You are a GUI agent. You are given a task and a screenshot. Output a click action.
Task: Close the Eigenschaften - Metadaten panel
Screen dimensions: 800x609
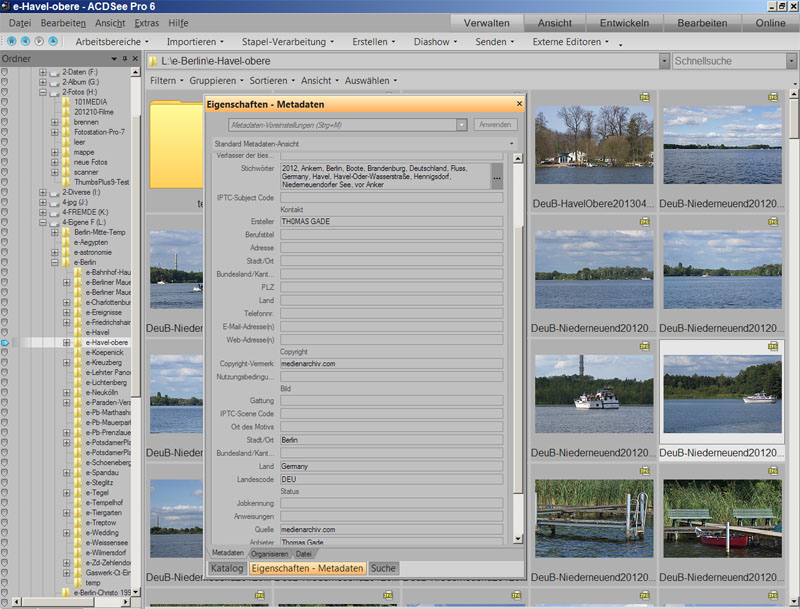point(519,103)
